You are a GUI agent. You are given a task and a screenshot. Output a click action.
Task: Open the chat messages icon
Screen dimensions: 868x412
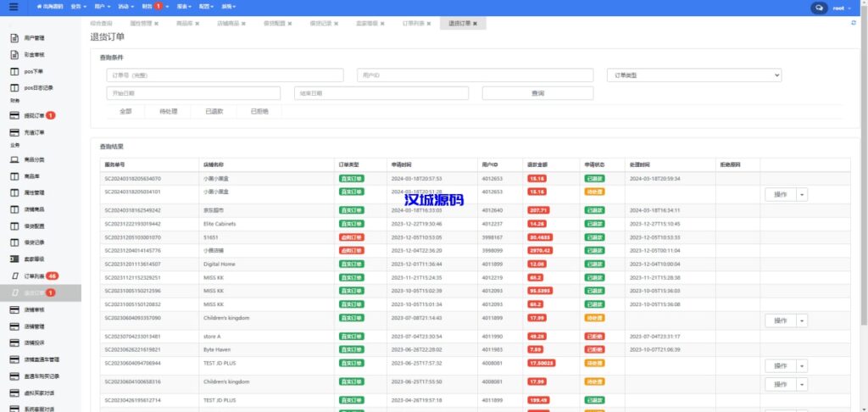pyautogui.click(x=819, y=8)
